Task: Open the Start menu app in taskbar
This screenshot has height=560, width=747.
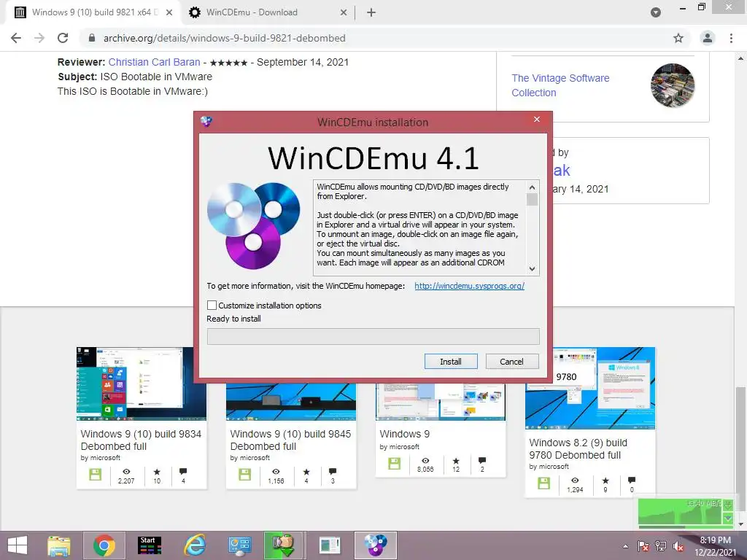Action: [x=150, y=545]
